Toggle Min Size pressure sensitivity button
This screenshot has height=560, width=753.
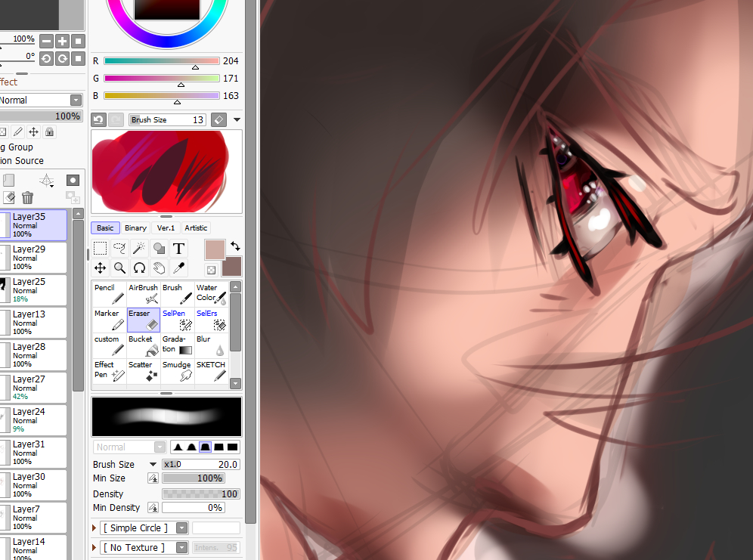(153, 478)
